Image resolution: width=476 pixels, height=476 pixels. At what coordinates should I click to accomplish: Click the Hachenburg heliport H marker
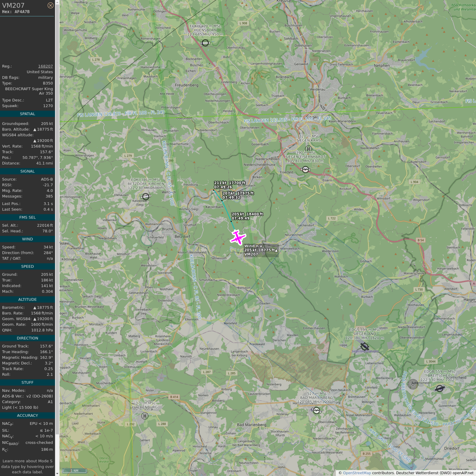coord(145,416)
